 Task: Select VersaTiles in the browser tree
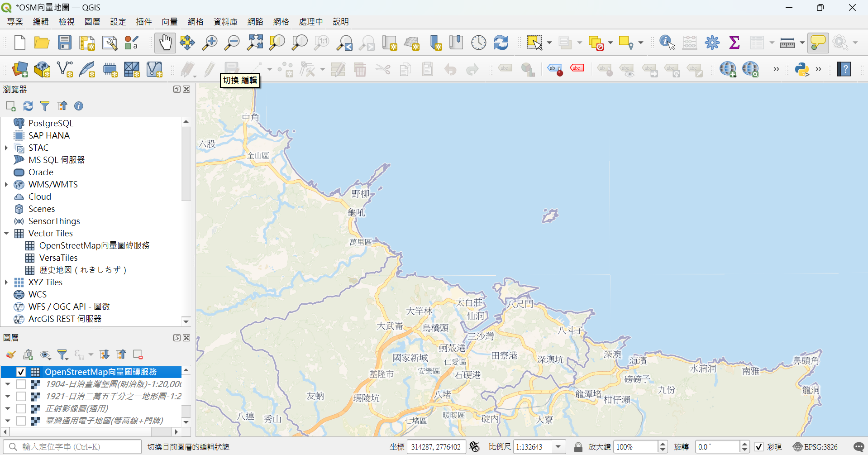tap(58, 258)
